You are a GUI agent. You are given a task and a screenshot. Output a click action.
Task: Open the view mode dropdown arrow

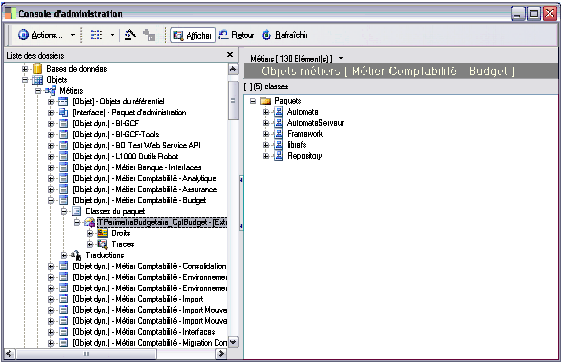(x=113, y=35)
